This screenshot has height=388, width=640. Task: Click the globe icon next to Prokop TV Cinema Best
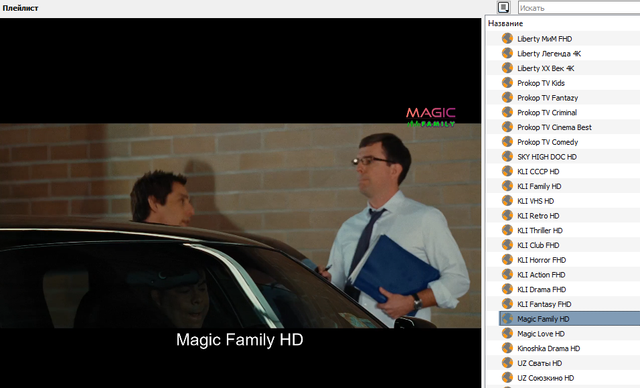click(507, 126)
